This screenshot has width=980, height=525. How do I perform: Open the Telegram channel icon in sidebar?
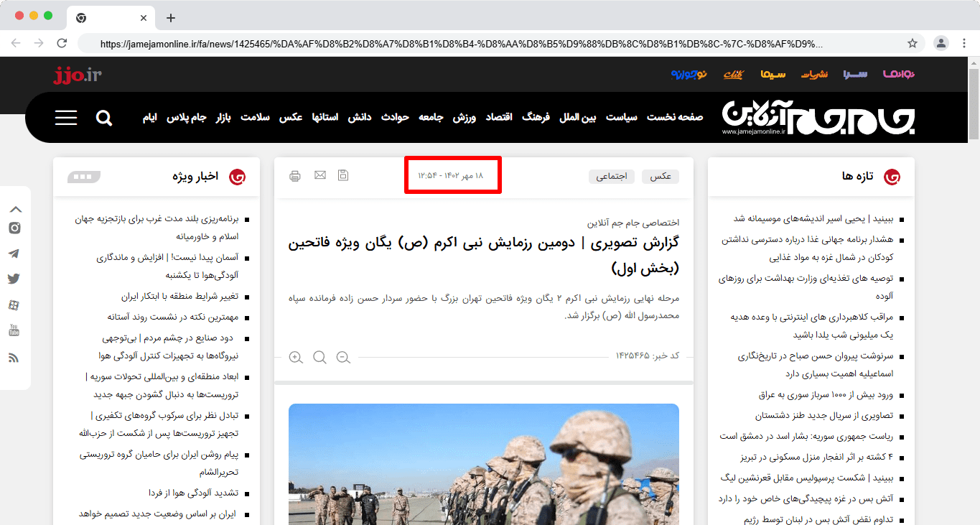point(14,254)
